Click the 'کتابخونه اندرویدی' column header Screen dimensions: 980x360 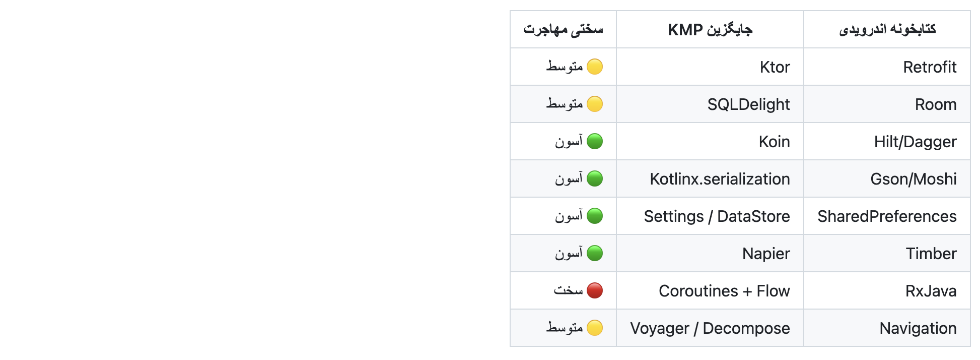887,30
